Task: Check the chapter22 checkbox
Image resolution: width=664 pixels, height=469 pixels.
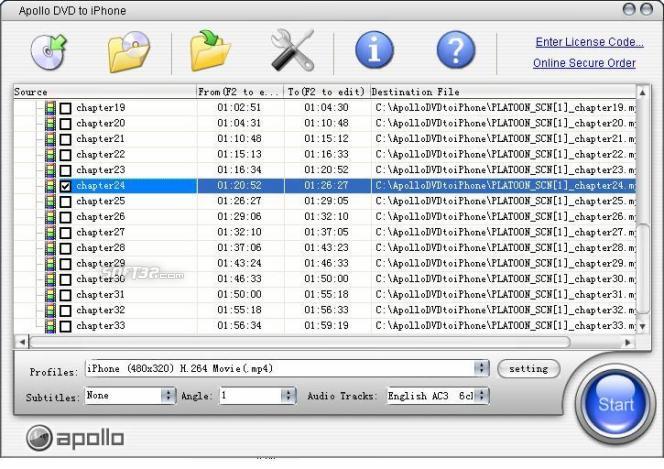Action: (x=65, y=155)
